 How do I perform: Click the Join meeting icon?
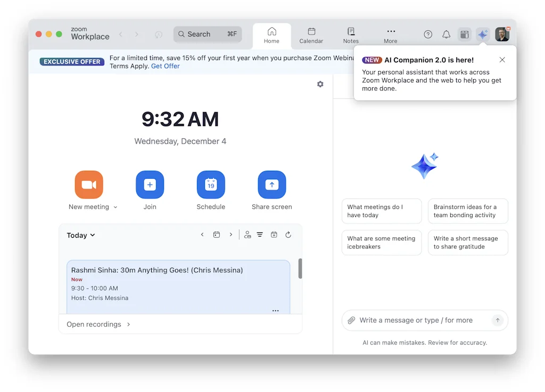pyautogui.click(x=150, y=184)
